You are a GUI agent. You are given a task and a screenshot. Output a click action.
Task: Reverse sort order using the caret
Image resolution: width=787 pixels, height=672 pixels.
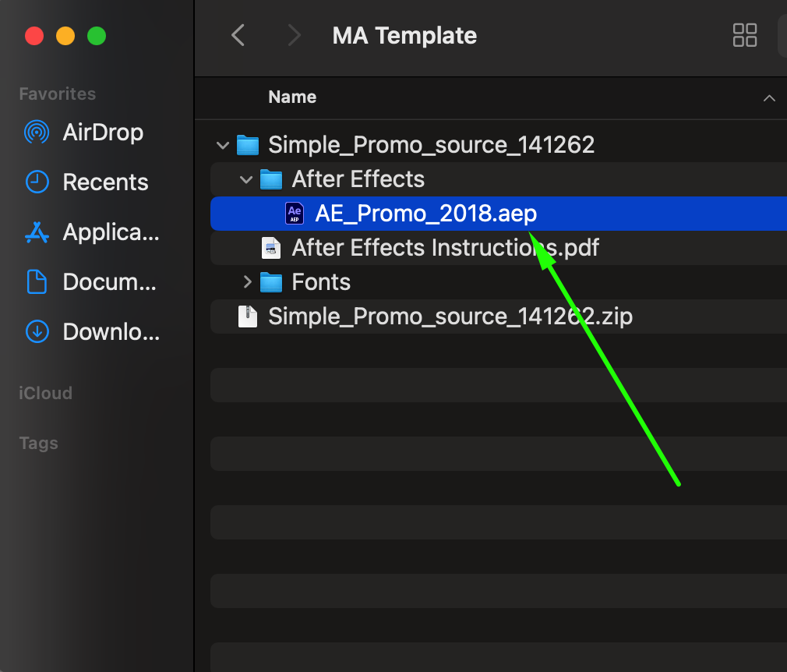coord(769,98)
